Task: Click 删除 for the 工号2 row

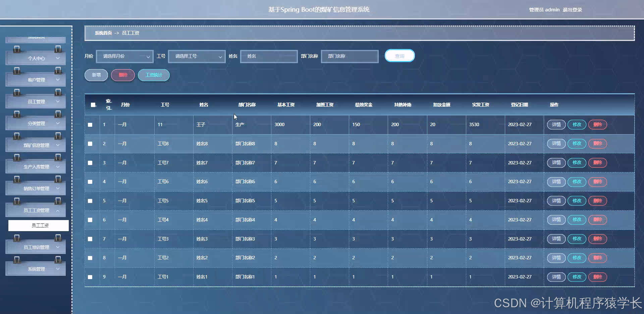Action: [x=598, y=258]
